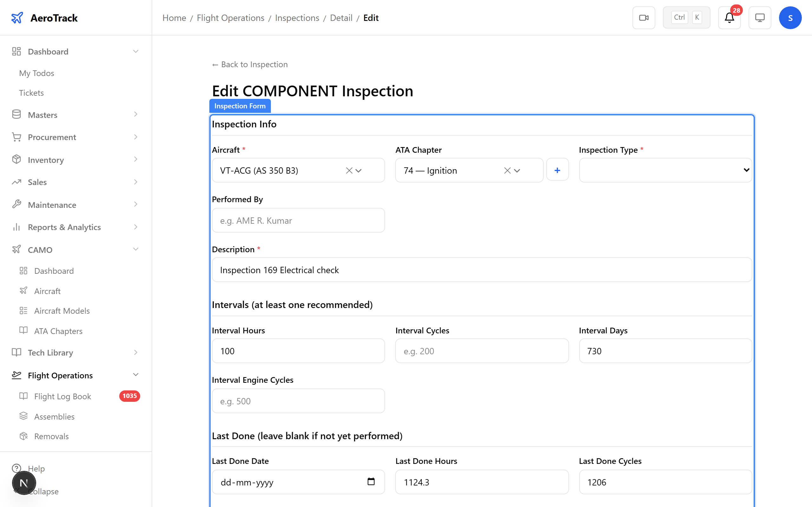
Task: Click the Back to Inspection link
Action: point(250,64)
